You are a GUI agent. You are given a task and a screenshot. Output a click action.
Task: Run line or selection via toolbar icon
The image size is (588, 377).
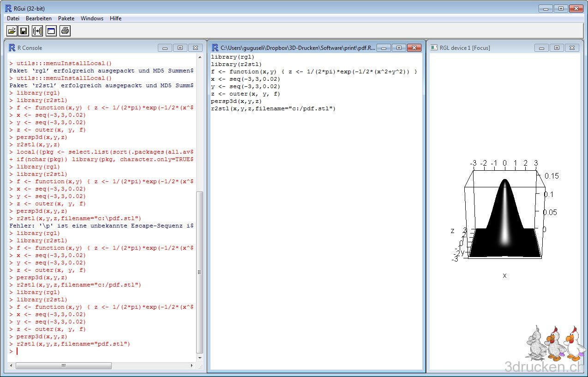click(x=37, y=31)
